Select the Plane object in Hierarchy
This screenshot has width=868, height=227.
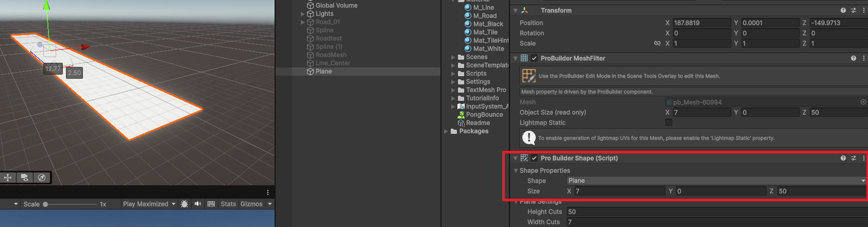pyautogui.click(x=324, y=72)
